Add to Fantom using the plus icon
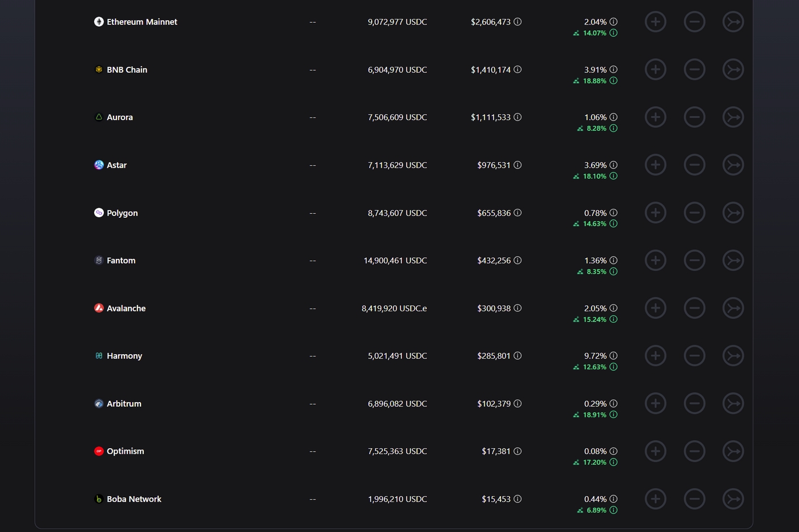799x532 pixels. click(x=655, y=260)
